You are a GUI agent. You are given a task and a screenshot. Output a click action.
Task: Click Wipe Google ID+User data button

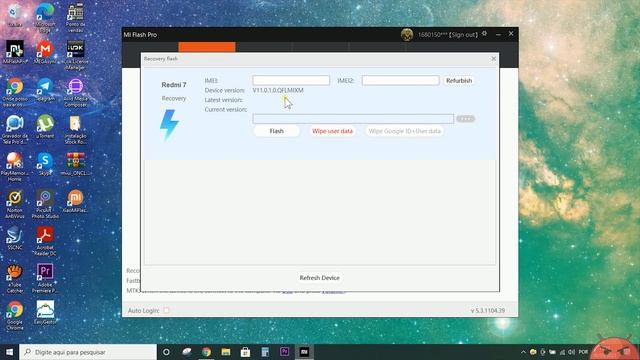404,131
